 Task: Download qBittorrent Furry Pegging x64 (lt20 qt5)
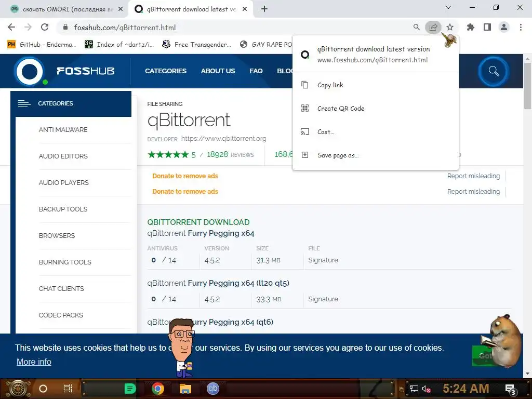point(218,283)
